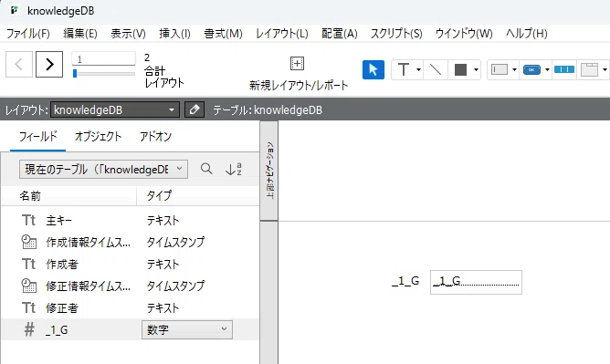The height and width of the screenshot is (364, 610).
Task: Open the ファイル(F) menu
Action: tap(28, 34)
